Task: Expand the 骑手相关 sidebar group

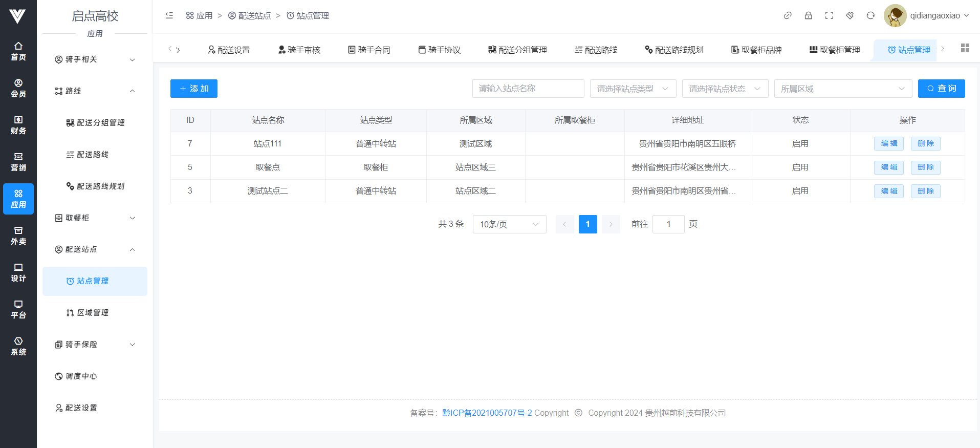Action: tap(95, 59)
